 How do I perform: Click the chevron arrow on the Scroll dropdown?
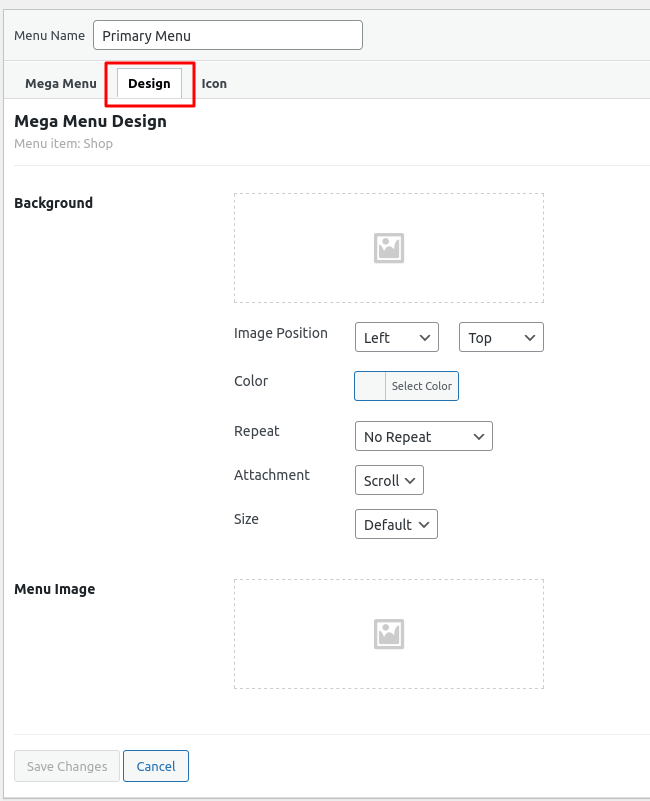coord(410,481)
